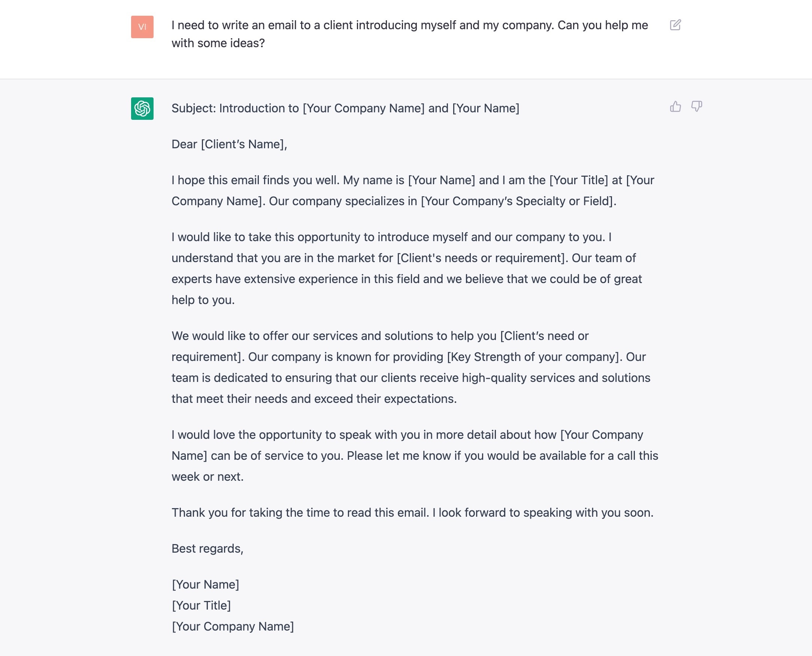Image resolution: width=812 pixels, height=656 pixels.
Task: Click the paragraph starting 'I hope this email'
Action: [412, 191]
